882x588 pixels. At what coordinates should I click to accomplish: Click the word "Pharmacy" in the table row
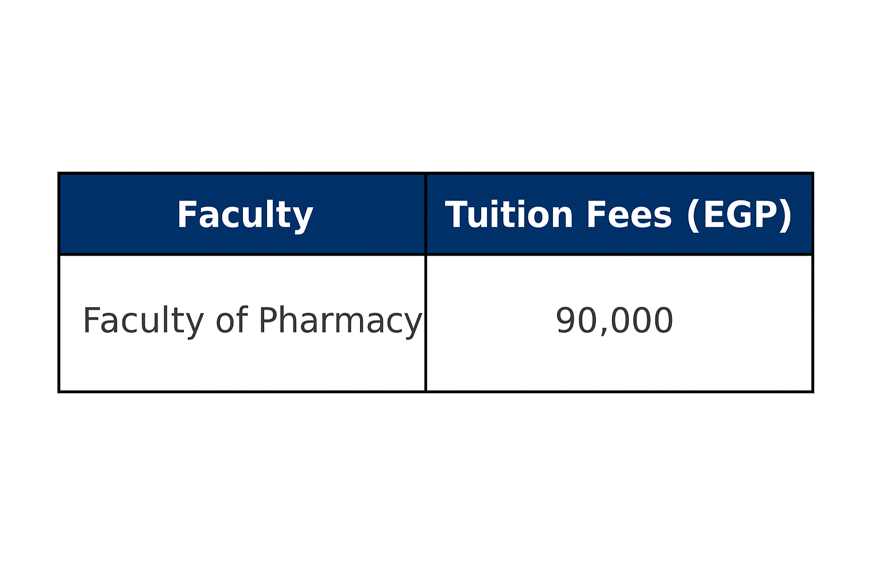click(340, 321)
